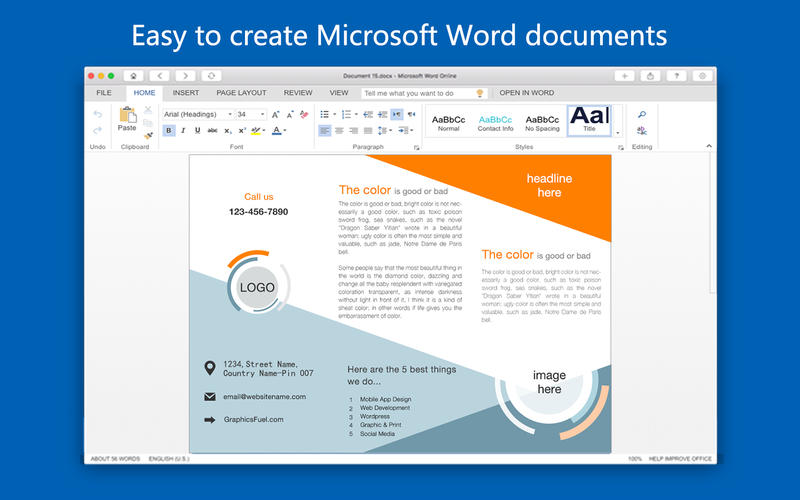Apply strikethrough formatting icon
Screen dimensions: 800x500
coord(212,131)
